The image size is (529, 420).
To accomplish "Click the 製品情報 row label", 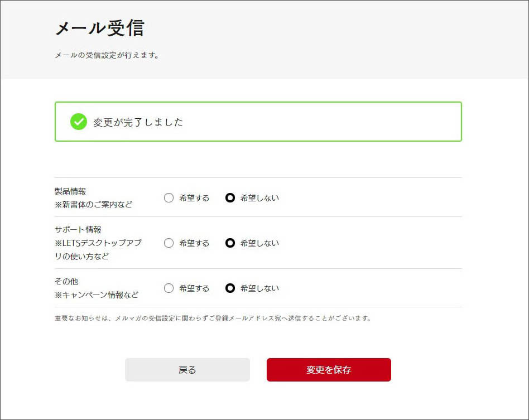I will tap(70, 191).
